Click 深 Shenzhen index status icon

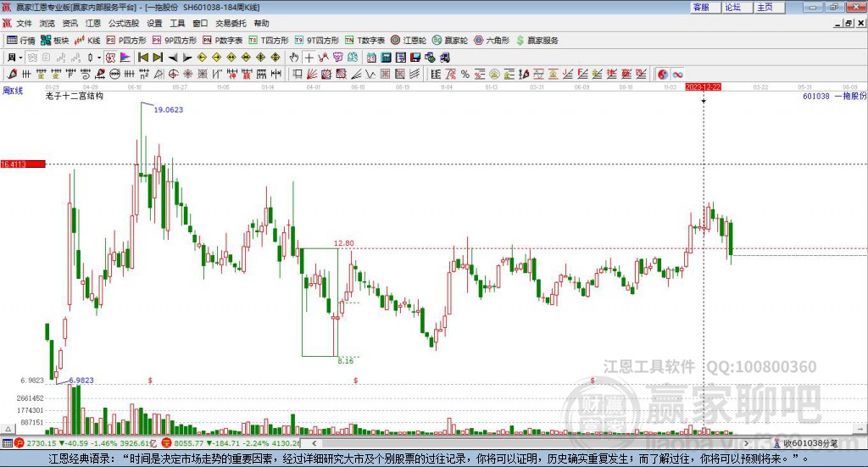click(x=167, y=443)
